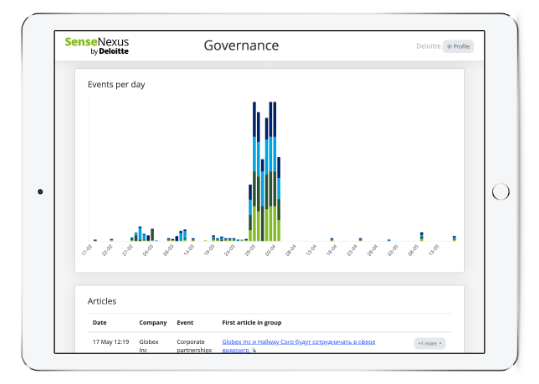The image size is (539, 384).
Task: Sort by the Date column header
Action: pos(99,322)
